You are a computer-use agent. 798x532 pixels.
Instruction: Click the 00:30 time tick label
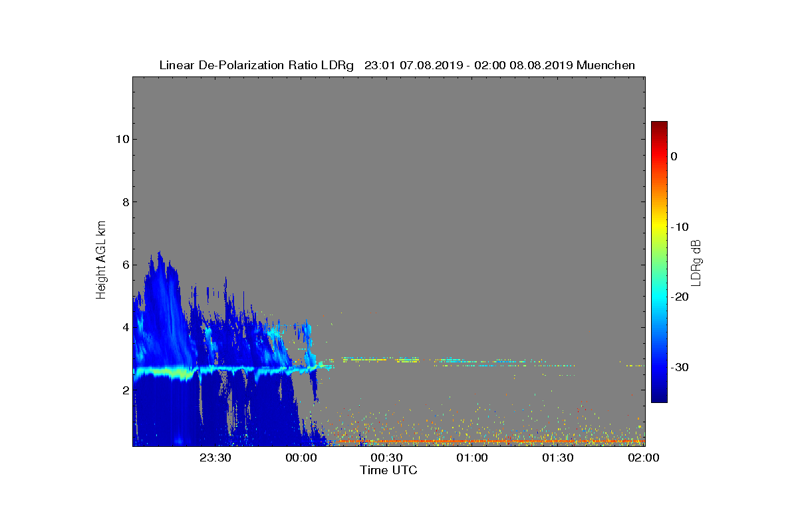[x=387, y=458]
